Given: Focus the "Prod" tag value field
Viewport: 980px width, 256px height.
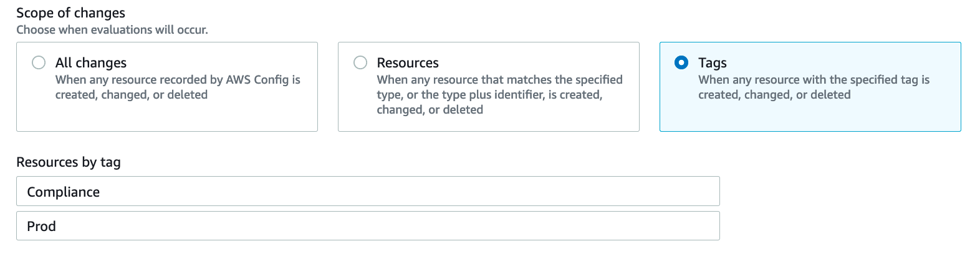Looking at the screenshot, I should [x=368, y=226].
